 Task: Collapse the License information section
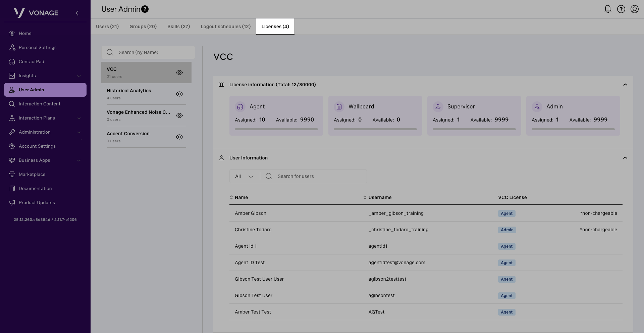click(x=625, y=85)
